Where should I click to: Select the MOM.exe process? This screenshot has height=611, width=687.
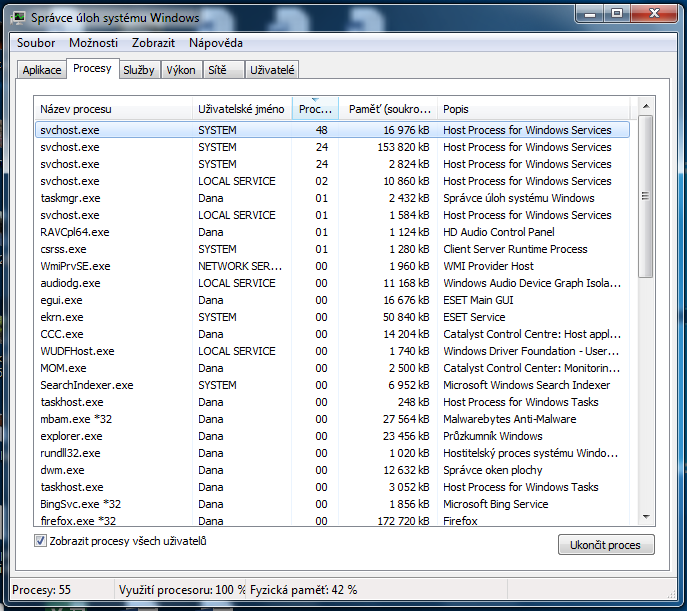pos(332,368)
